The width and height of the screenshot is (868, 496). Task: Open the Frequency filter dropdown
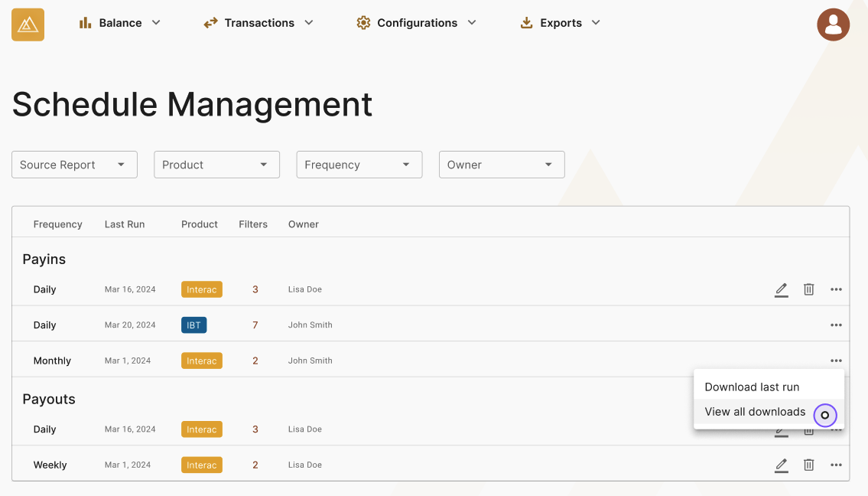coord(359,164)
